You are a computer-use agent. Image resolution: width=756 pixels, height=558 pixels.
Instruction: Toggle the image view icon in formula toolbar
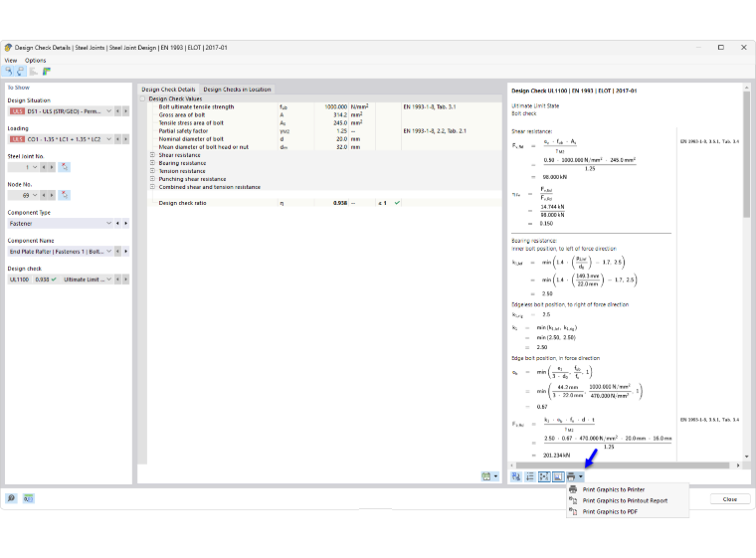coord(558,476)
